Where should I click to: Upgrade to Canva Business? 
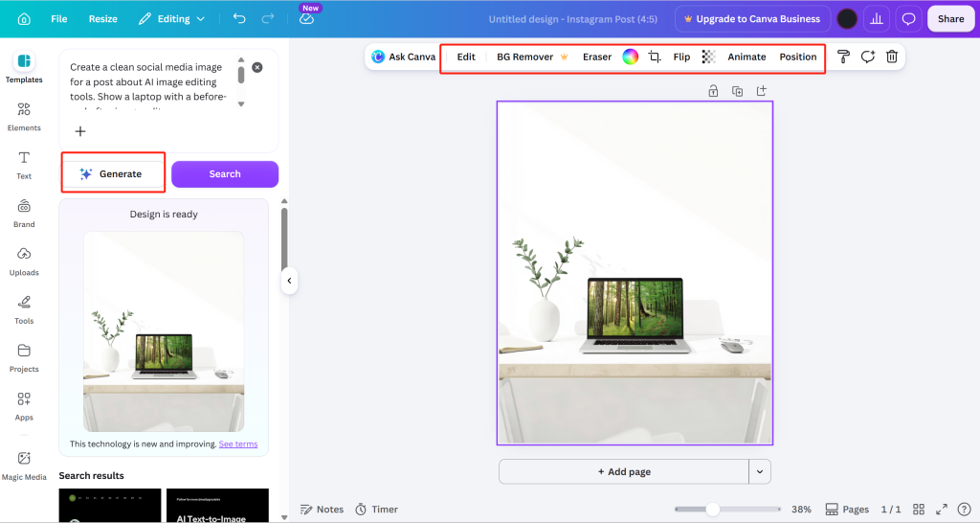752,19
